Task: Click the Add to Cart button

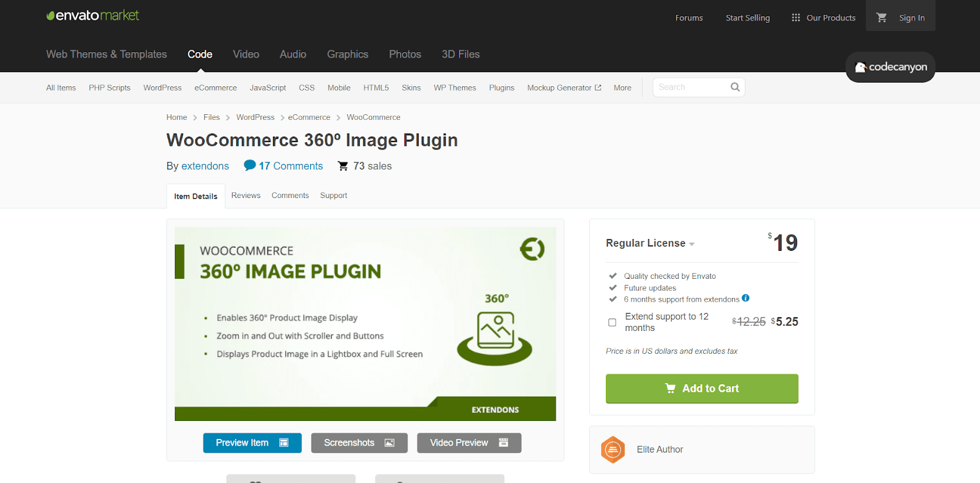Action: tap(702, 389)
